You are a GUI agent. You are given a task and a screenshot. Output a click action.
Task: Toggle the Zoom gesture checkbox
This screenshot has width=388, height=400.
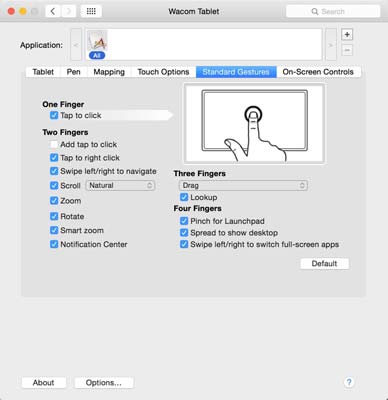tap(54, 201)
